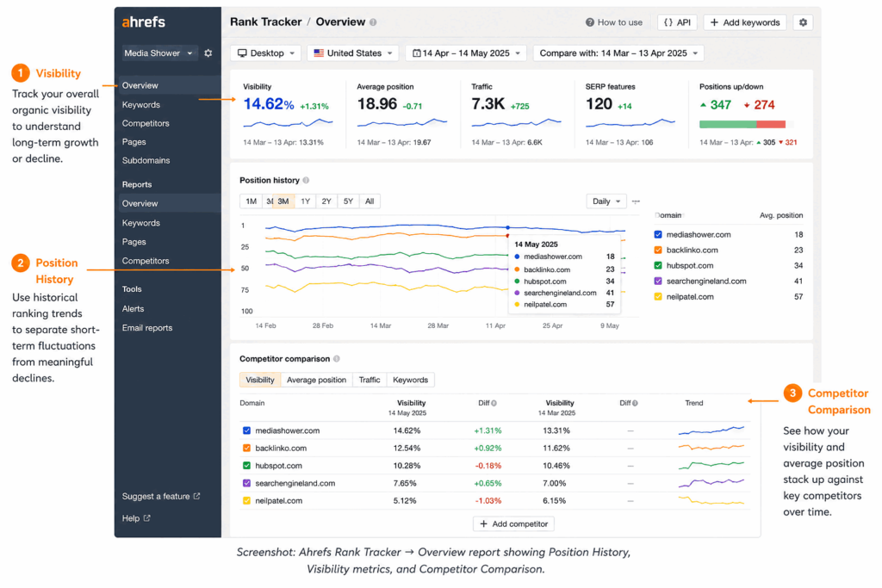Open the Compare with date dropdown
882x588 pixels.
(618, 53)
